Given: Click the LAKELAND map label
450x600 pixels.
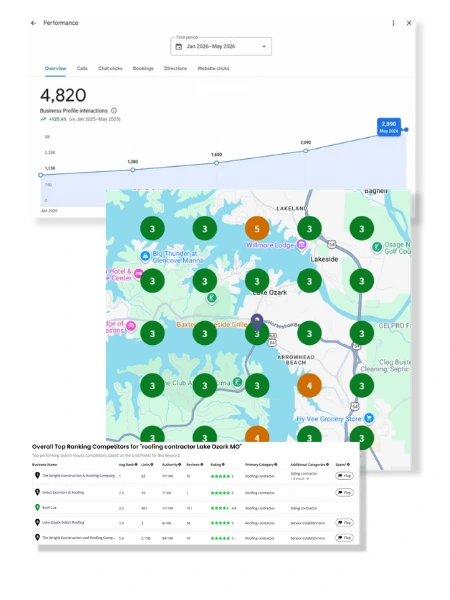Looking at the screenshot, I should (x=292, y=208).
